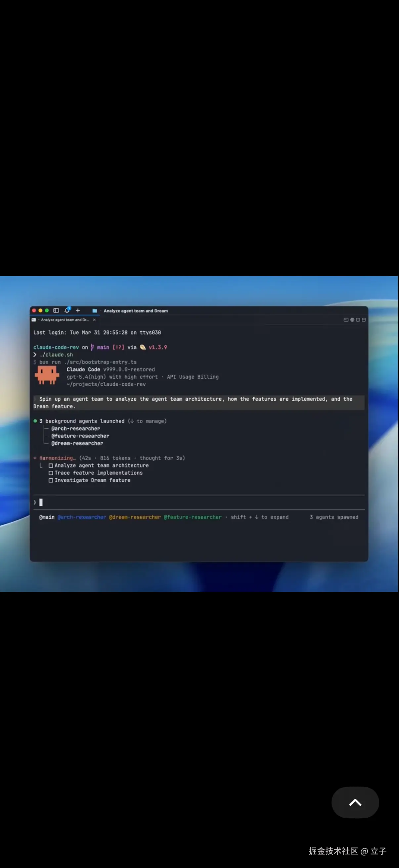The image size is (399, 868).
Task: Click the 'v1.3.9' version label
Action: pyautogui.click(x=158, y=347)
